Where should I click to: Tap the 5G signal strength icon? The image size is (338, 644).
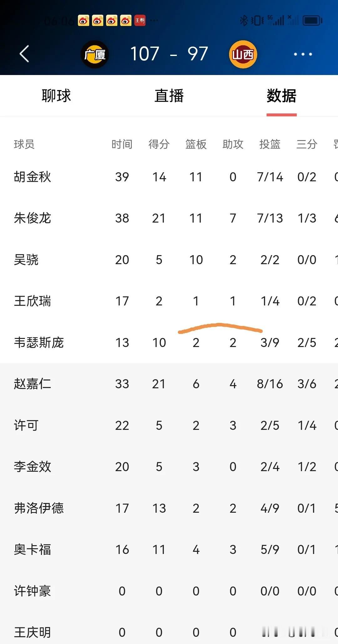pos(276,21)
